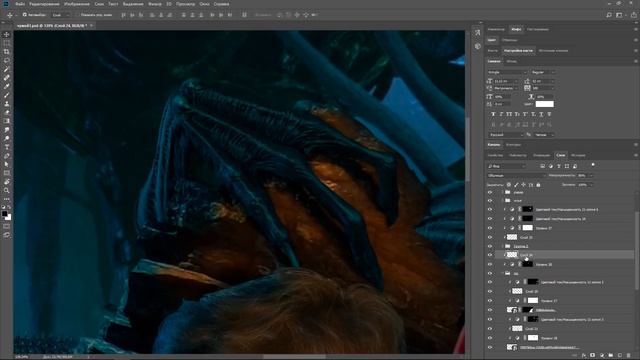Toggle visibility of the Группа 2 group
The width and height of the screenshot is (640, 360).
coord(490,246)
